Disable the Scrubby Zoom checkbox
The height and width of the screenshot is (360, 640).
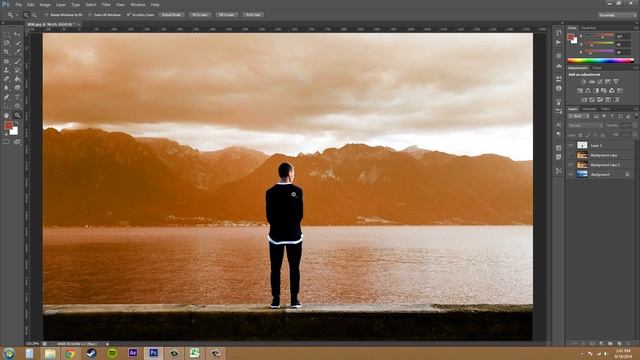pyautogui.click(x=129, y=15)
